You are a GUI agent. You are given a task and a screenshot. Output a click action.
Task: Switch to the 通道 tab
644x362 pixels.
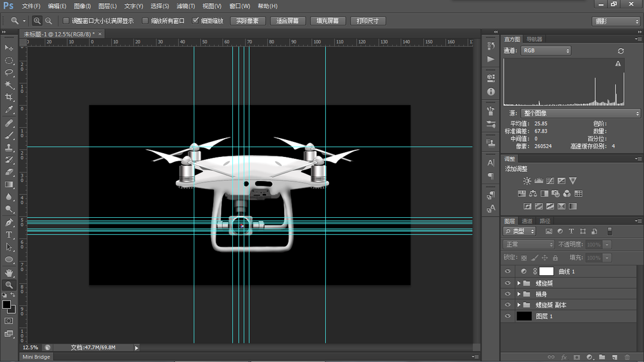pyautogui.click(x=526, y=221)
